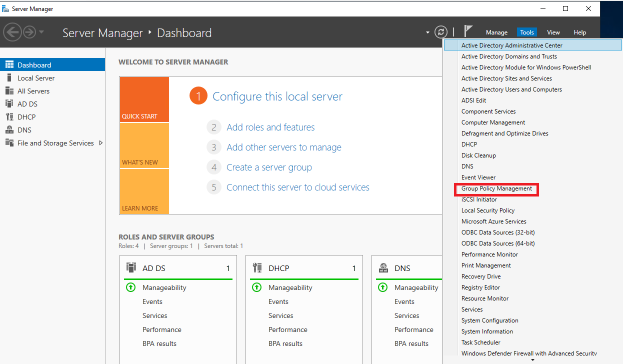Open the Manage menu

coord(496,32)
